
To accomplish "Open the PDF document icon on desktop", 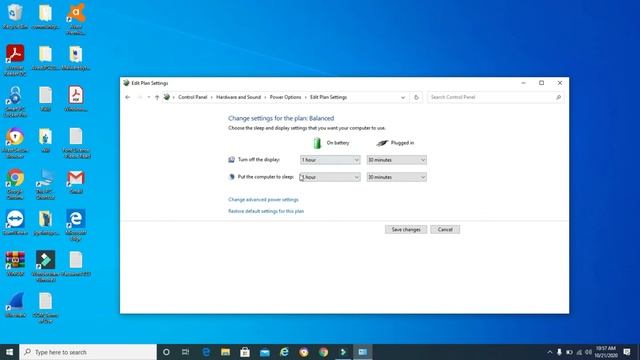I will point(76,99).
